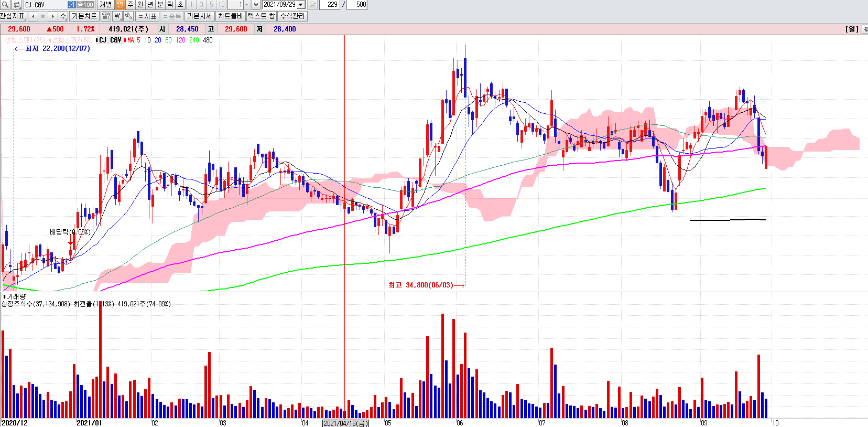Open the interval value combo dropdown arrow
Screen dimensions: 868x427
click(x=247, y=5)
